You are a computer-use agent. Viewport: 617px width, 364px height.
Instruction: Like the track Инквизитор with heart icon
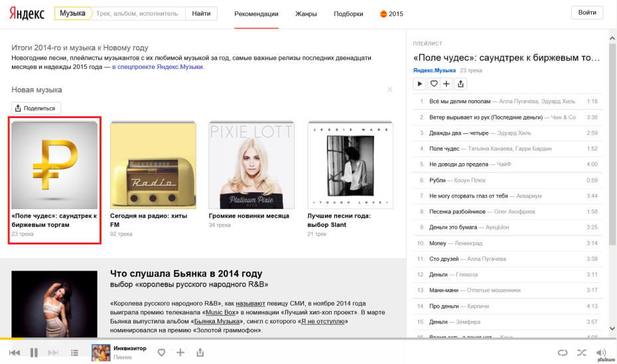[x=161, y=353]
